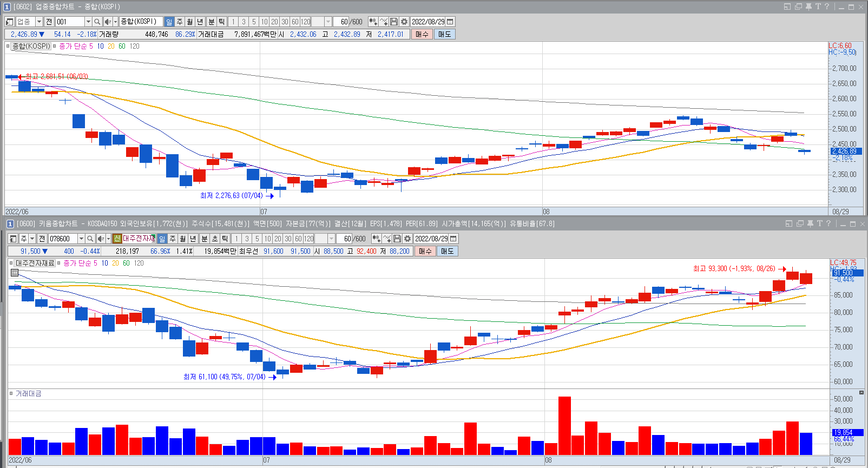Click the 전 button in the Kiwoom toolbar
Image resolution: width=868 pixels, height=468 pixels.
pyautogui.click(x=42, y=239)
